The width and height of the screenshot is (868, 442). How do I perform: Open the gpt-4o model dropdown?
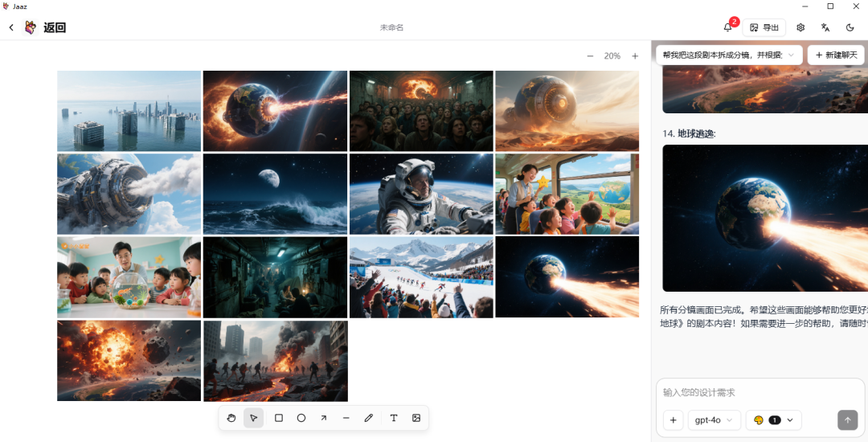(x=714, y=419)
